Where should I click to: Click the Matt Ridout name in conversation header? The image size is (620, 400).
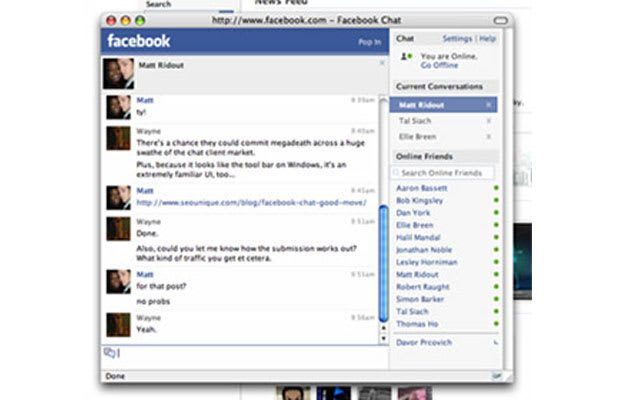tap(161, 65)
